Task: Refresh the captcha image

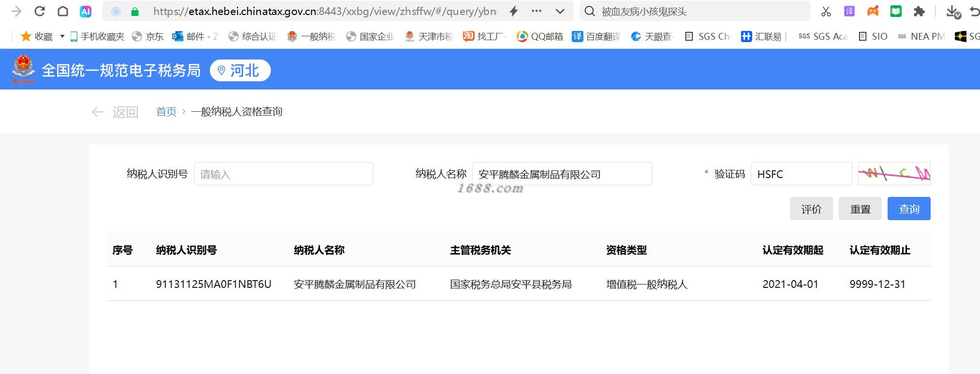Action: coord(894,174)
